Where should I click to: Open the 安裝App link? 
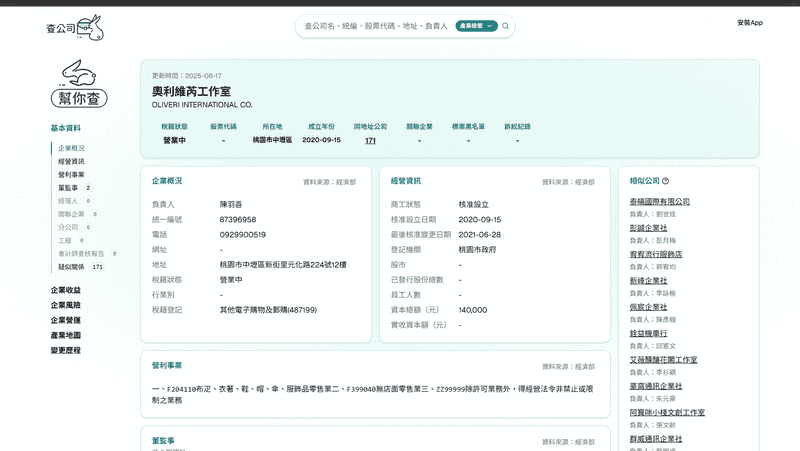749,22
